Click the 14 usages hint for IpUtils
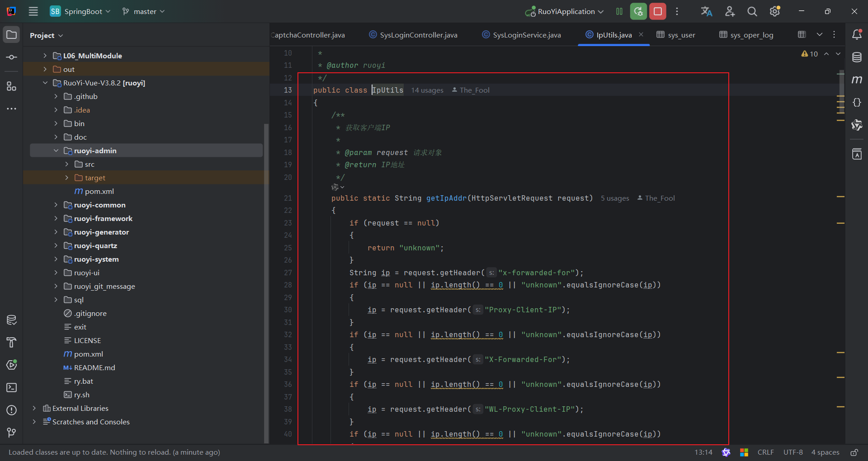Screen dimensions: 868x461 tap(427, 90)
